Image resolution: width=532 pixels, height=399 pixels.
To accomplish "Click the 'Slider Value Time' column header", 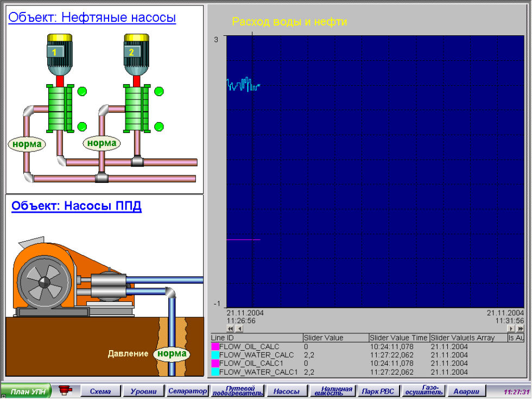I will point(399,338).
